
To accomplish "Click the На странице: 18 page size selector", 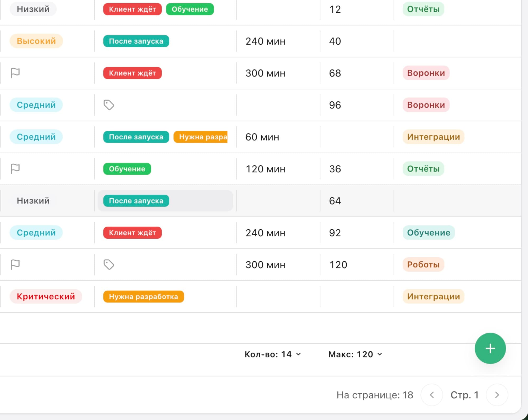I will pos(375,395).
